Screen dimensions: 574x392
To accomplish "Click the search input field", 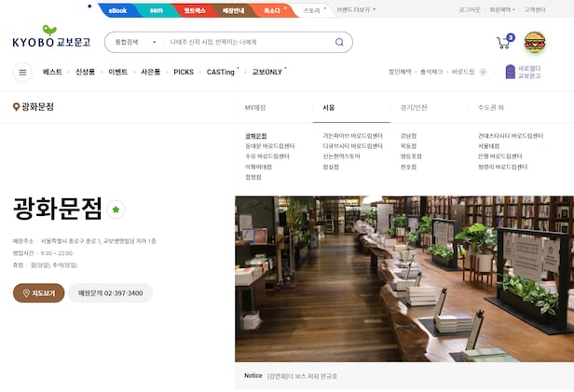I will (x=247, y=42).
